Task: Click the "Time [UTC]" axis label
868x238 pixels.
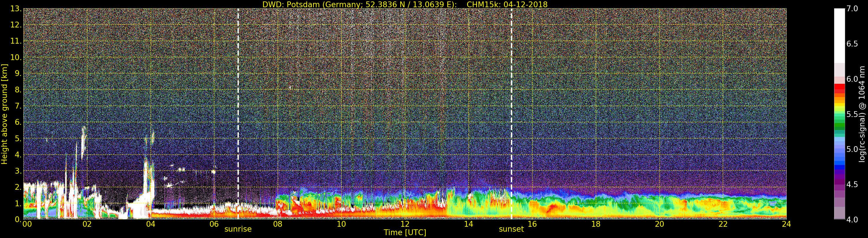Action: (405, 233)
